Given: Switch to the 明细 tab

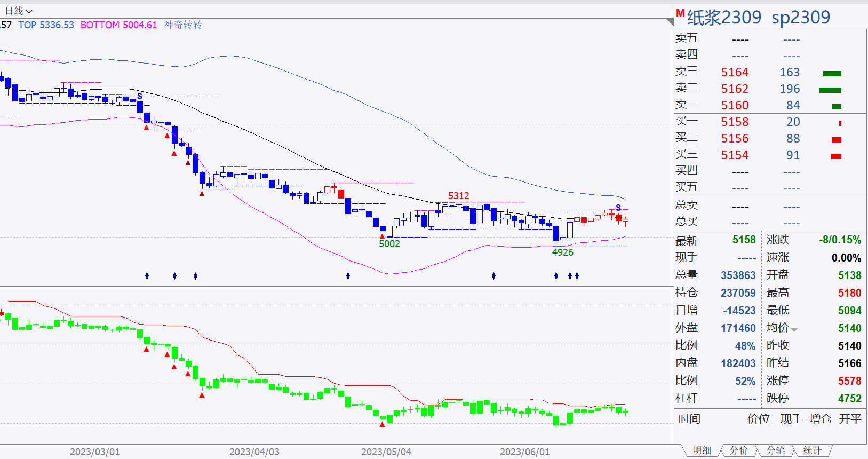Looking at the screenshot, I should tap(702, 450).
